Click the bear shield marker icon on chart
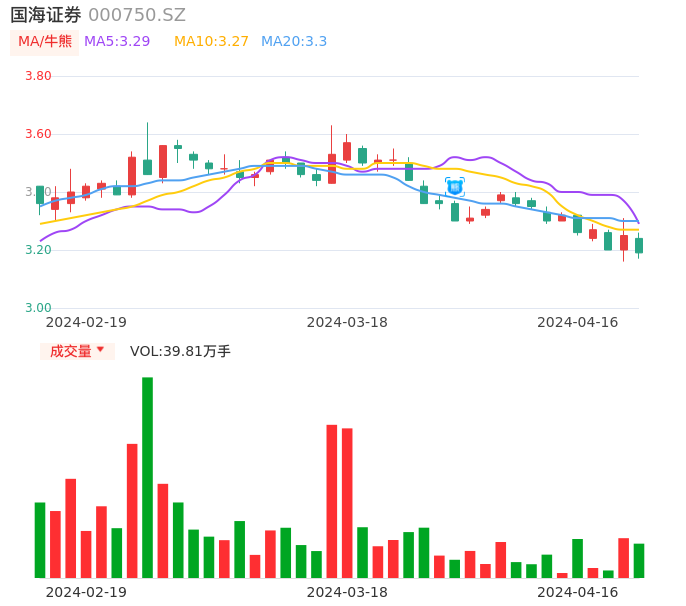Viewport: 686px width, 606px height. pos(455,187)
